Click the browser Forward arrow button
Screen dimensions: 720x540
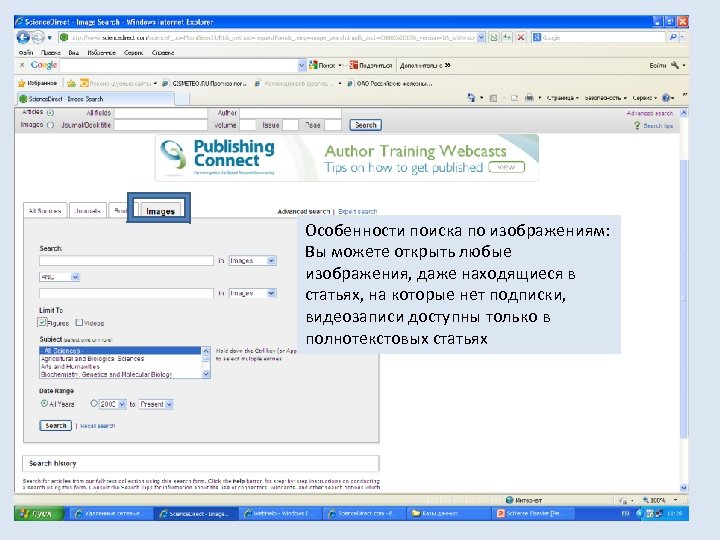click(x=38, y=37)
